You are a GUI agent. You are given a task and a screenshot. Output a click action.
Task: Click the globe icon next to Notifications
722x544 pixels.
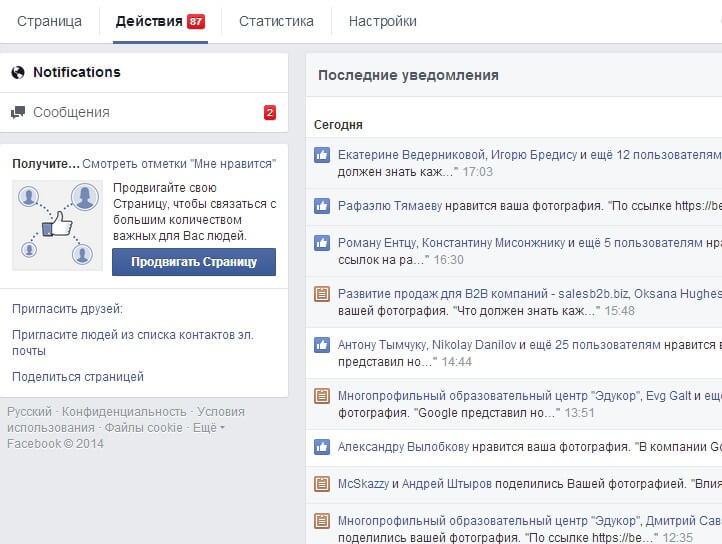coord(18,72)
